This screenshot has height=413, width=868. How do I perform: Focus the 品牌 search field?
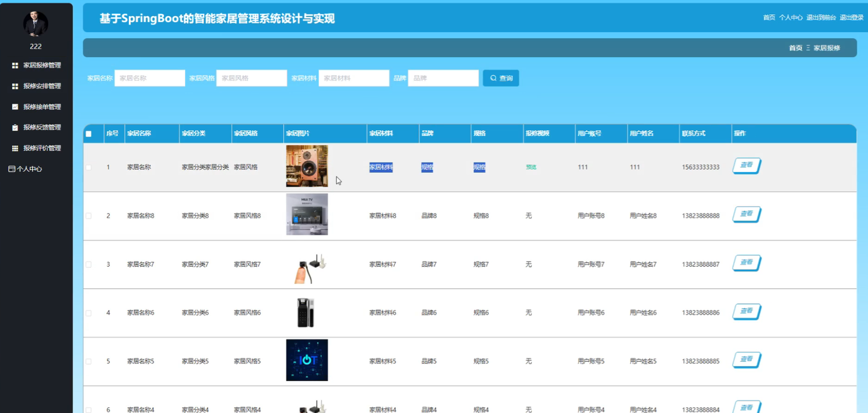coord(443,78)
